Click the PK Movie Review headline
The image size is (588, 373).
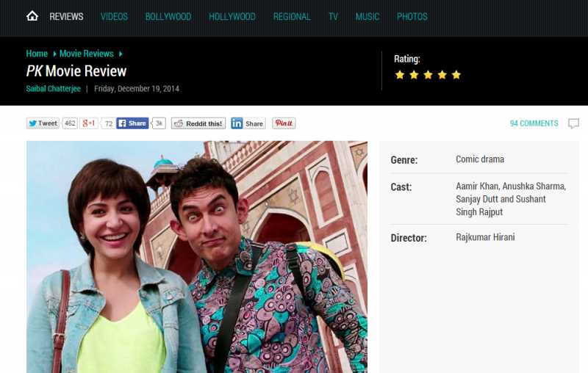[x=76, y=71]
